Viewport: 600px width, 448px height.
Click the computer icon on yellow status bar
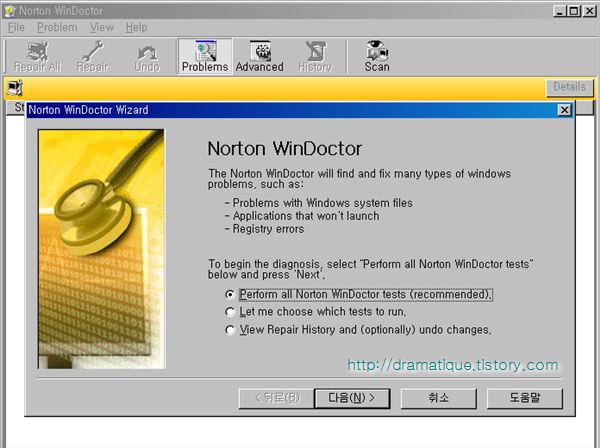coord(15,88)
